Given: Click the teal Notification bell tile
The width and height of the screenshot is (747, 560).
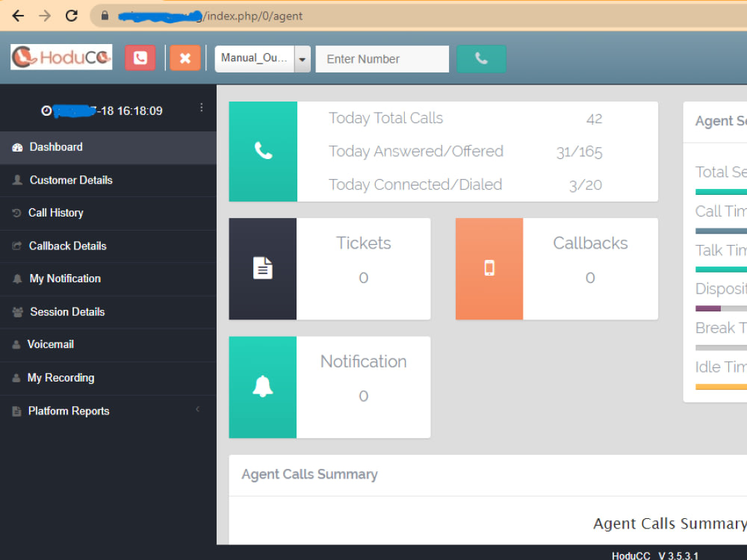Looking at the screenshot, I should 262,387.
